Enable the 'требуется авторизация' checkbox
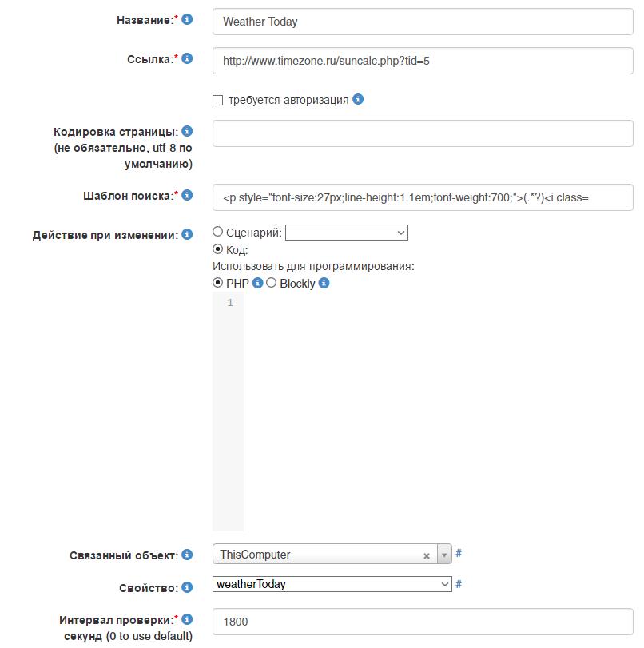This screenshot has height=648, width=644. (x=217, y=101)
